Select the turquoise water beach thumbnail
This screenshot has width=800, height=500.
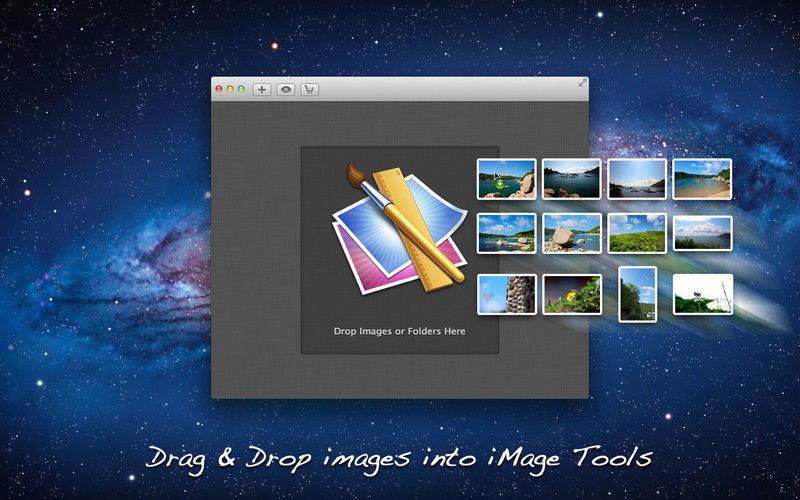click(x=702, y=179)
